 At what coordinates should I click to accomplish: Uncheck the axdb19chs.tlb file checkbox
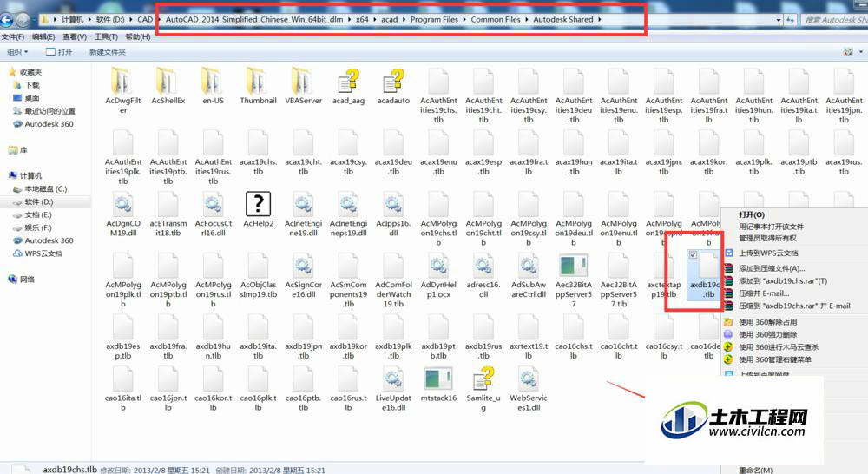tap(693, 254)
